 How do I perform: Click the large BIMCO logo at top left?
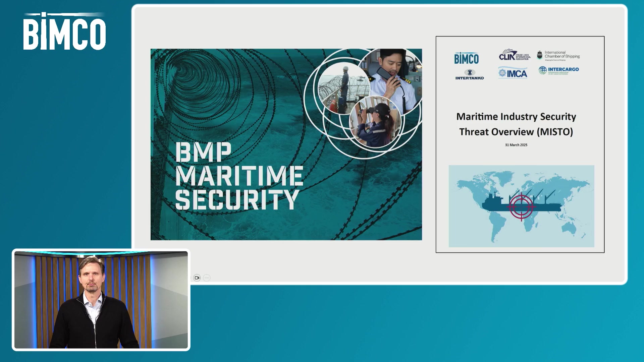(64, 32)
